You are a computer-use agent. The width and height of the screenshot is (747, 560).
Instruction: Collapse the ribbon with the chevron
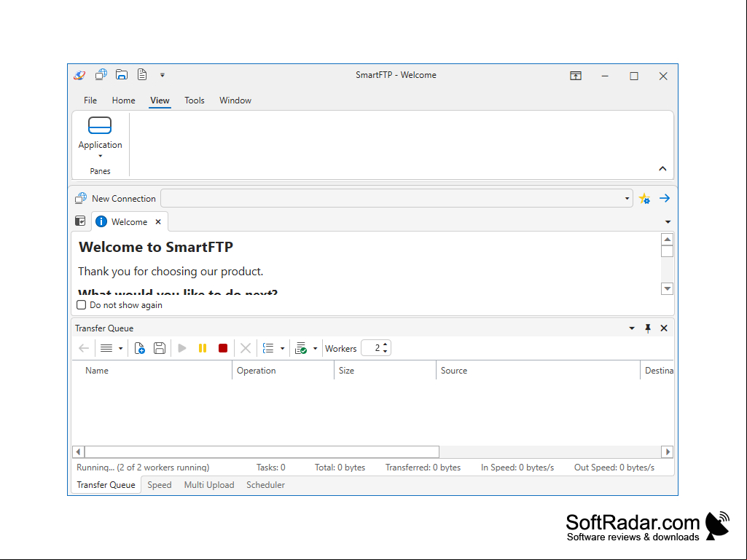(x=662, y=168)
